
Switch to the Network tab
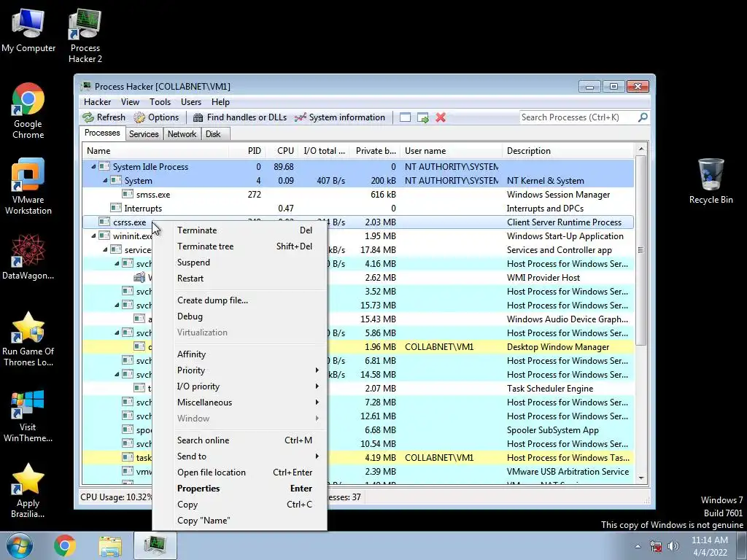182,134
